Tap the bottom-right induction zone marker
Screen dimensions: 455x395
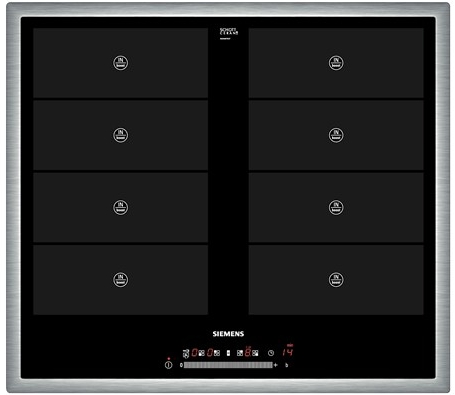tap(336, 280)
